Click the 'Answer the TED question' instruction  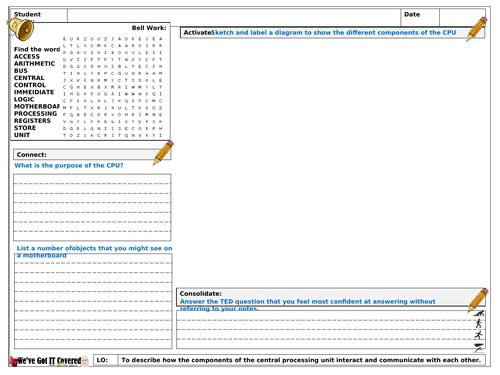point(308,305)
